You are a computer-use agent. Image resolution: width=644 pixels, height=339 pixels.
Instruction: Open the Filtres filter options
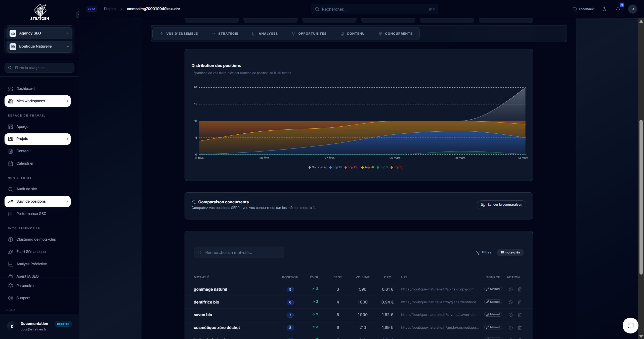484,252
